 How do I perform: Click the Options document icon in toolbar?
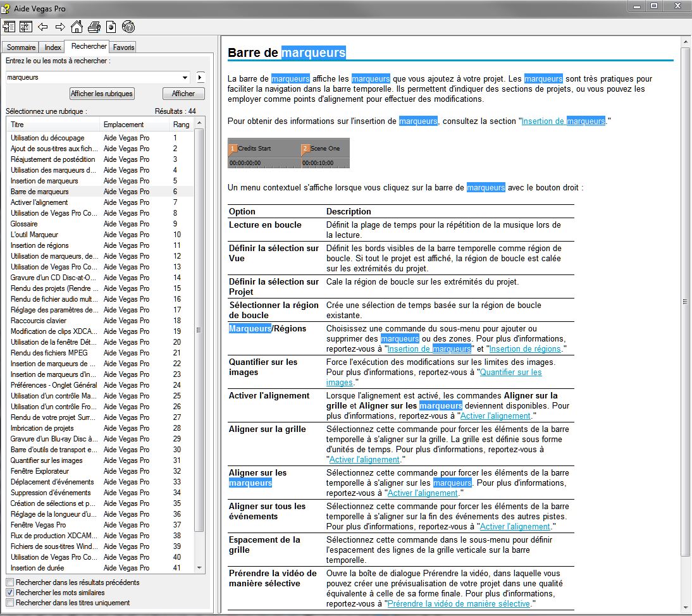pos(111,27)
